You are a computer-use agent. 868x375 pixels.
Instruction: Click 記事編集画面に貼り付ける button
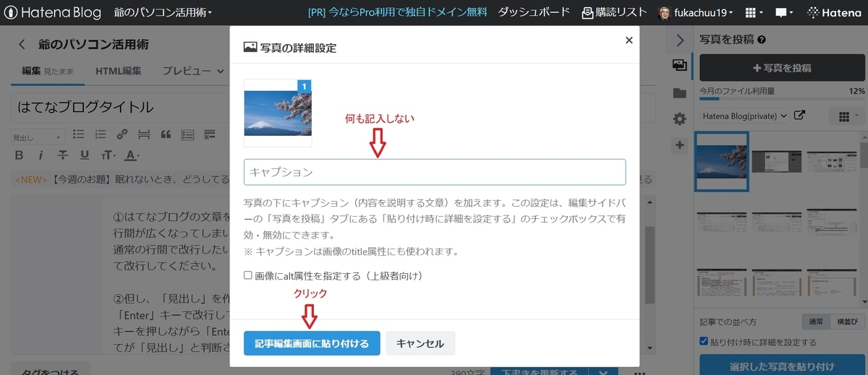[312, 343]
